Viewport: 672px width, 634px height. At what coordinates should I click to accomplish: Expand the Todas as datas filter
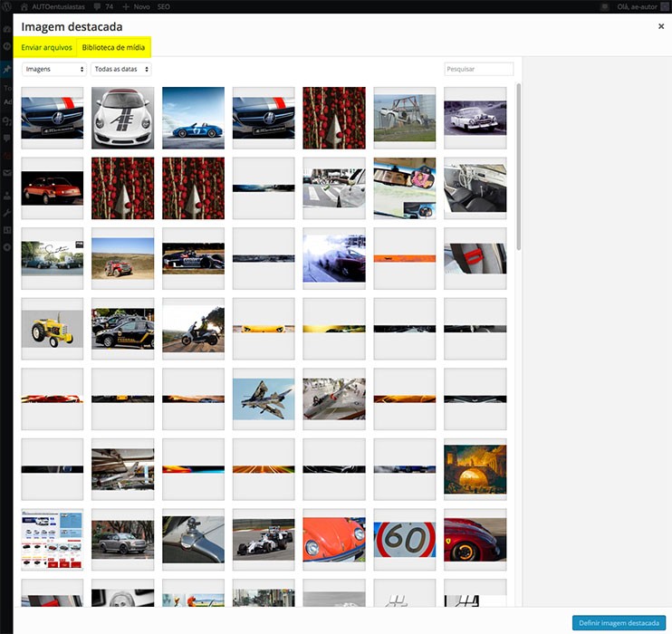coord(121,69)
